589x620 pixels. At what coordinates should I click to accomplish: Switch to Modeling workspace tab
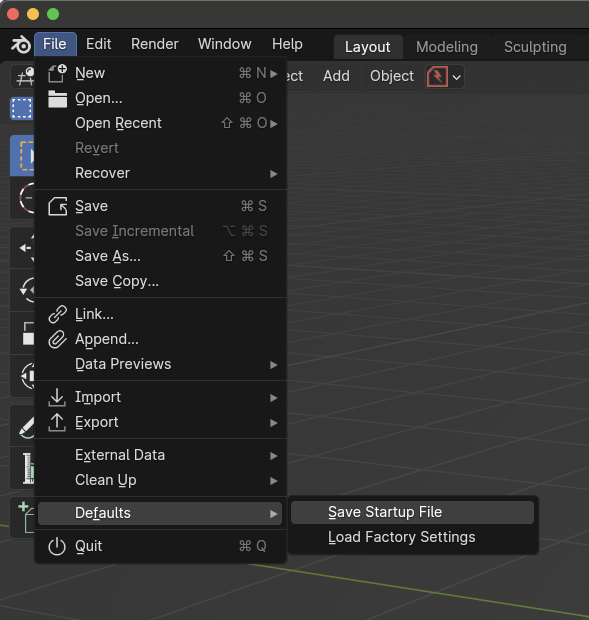[x=447, y=47]
